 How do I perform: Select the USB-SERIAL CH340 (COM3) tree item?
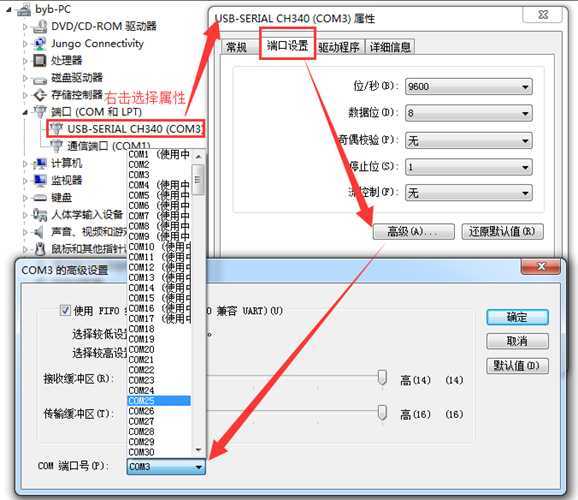pyautogui.click(x=135, y=129)
